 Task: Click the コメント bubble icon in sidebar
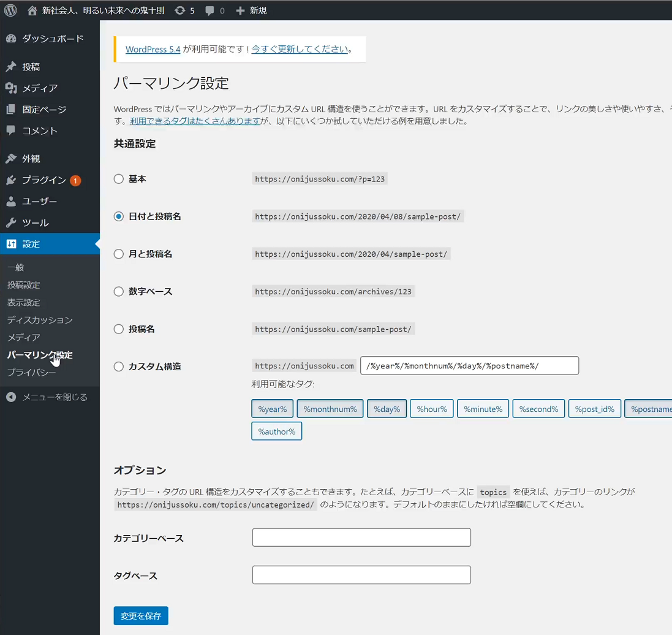[11, 131]
